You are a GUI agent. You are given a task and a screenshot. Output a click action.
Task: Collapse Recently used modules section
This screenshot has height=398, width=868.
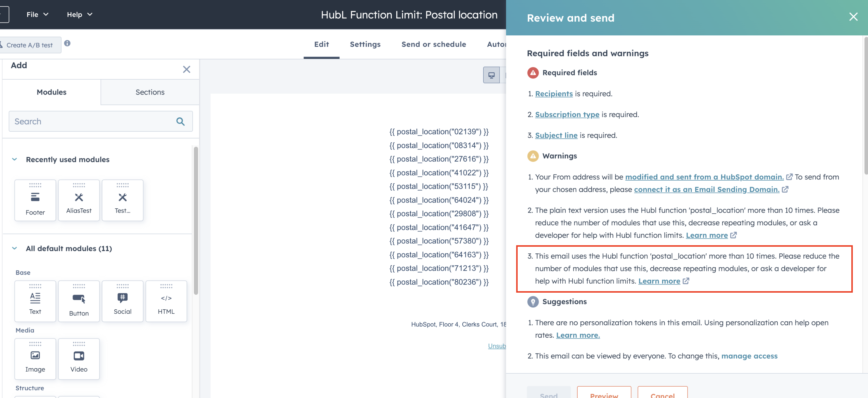(x=15, y=159)
